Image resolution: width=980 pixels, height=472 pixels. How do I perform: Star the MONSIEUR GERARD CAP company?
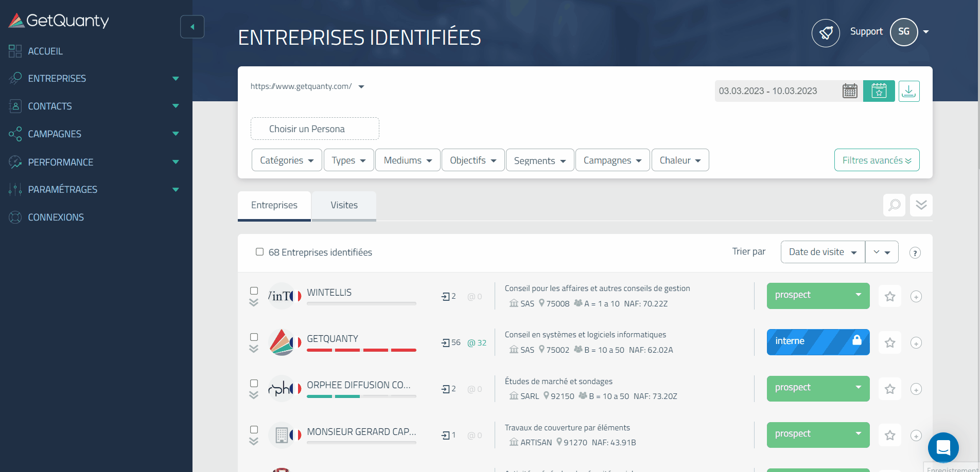pyautogui.click(x=890, y=435)
